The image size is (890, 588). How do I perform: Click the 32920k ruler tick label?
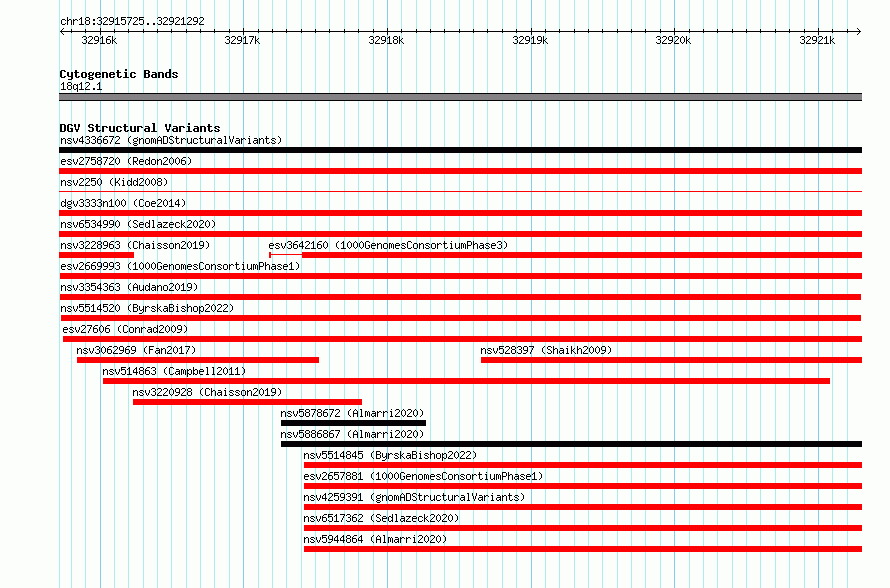click(x=673, y=40)
